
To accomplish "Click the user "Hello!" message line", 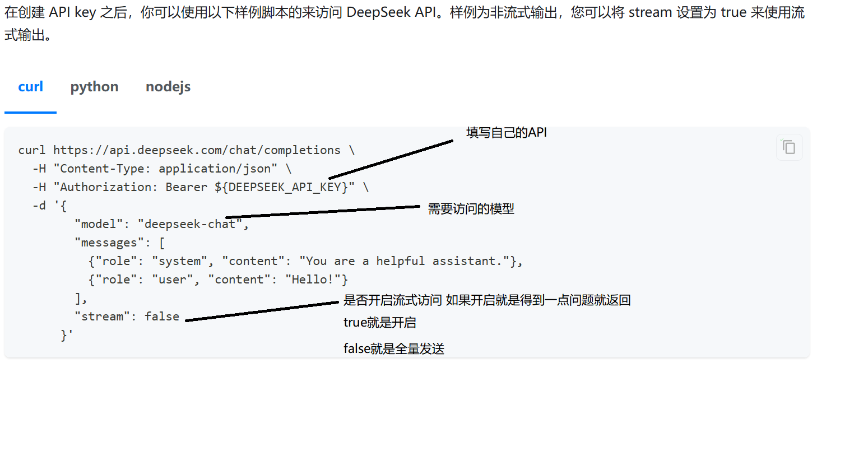I will click(218, 280).
